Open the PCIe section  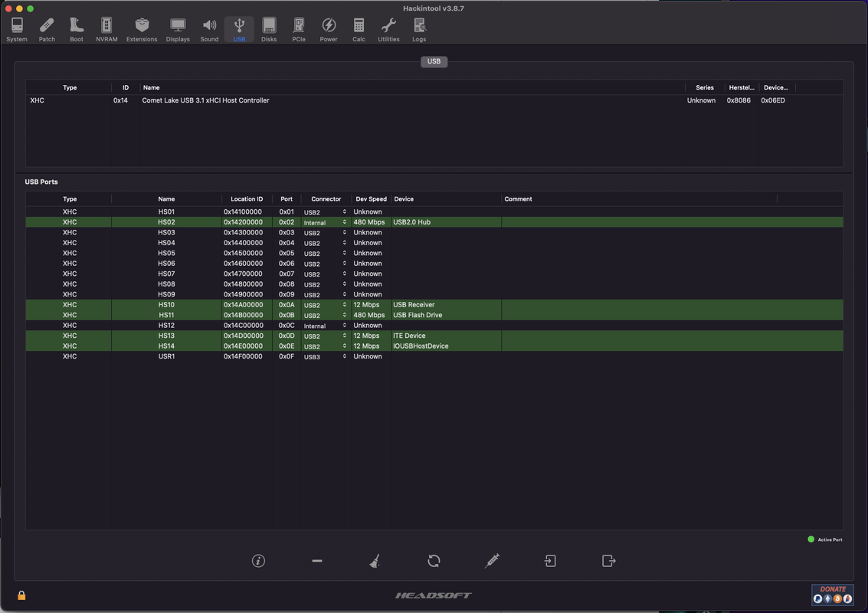(299, 29)
